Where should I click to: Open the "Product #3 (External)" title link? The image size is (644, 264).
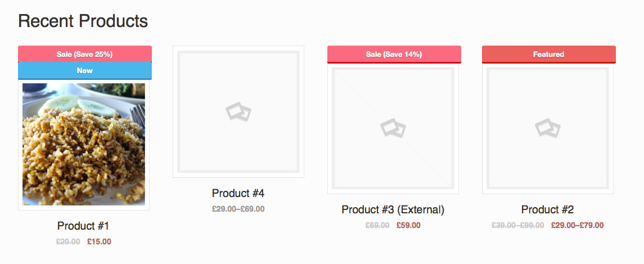point(393,209)
